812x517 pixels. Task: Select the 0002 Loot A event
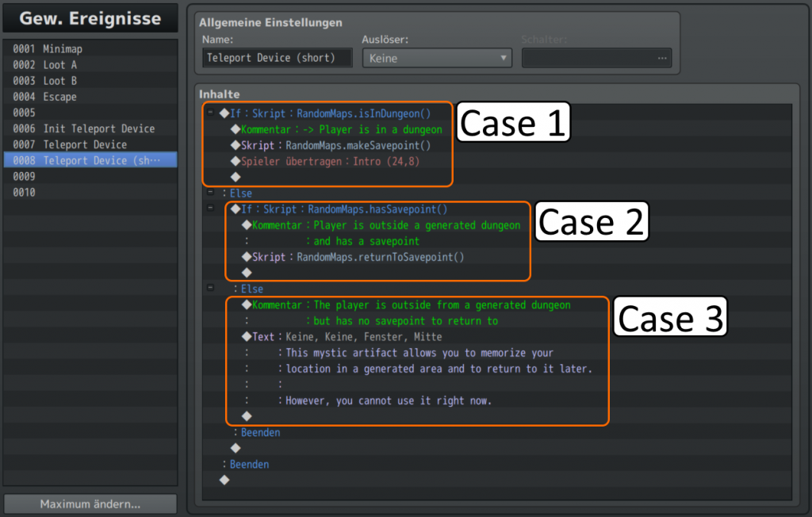90,65
